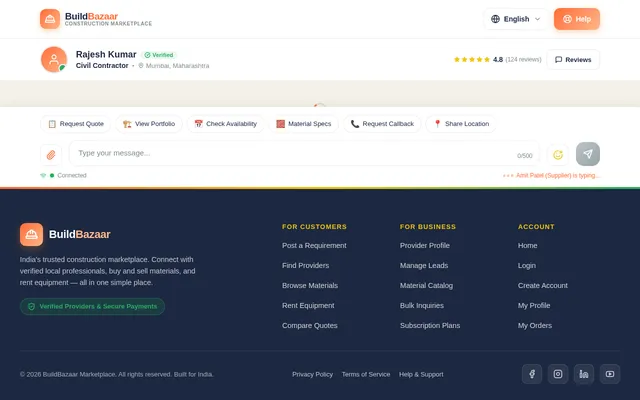Open the Help & Support footer link
The image size is (640, 400).
[421, 374]
